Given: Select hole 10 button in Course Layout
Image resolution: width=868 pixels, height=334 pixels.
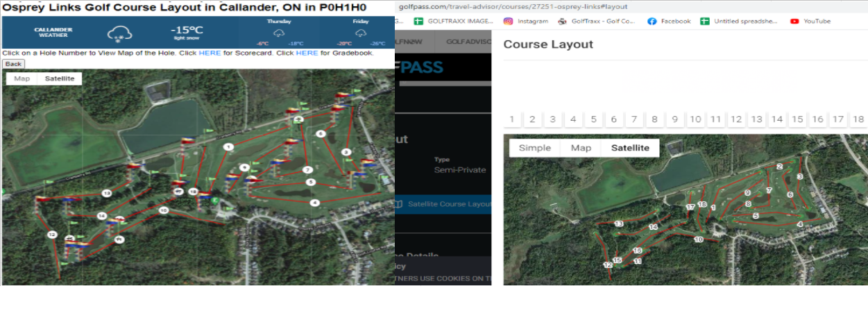Looking at the screenshot, I should (x=695, y=119).
